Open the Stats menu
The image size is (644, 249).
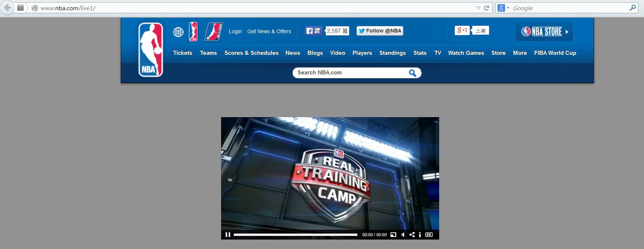point(420,53)
